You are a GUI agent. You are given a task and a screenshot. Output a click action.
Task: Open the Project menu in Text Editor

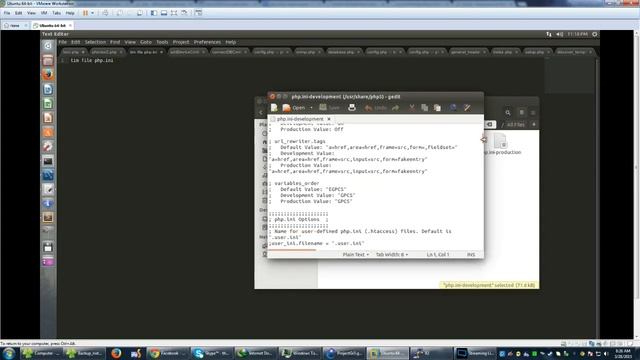tap(181, 42)
